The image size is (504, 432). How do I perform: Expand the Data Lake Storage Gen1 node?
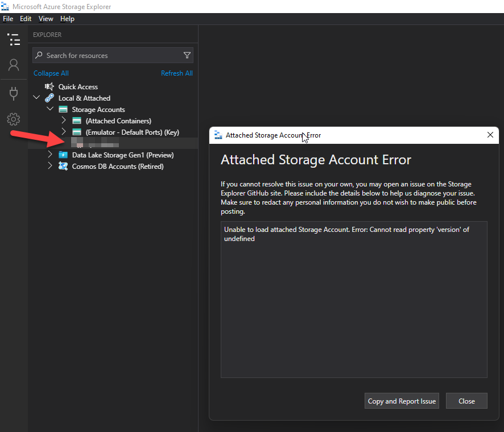point(49,155)
